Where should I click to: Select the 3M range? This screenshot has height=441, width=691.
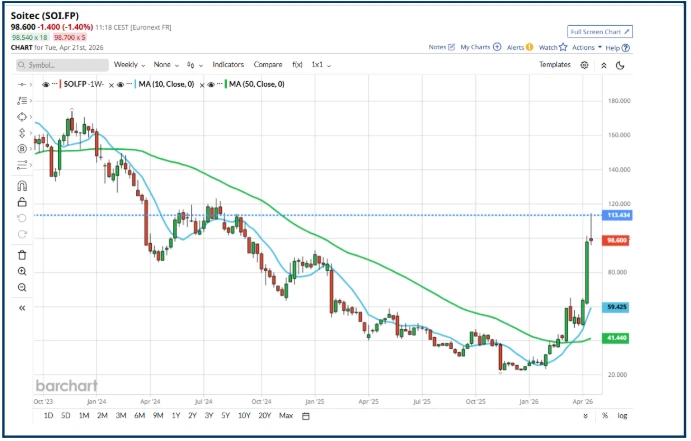click(x=121, y=415)
